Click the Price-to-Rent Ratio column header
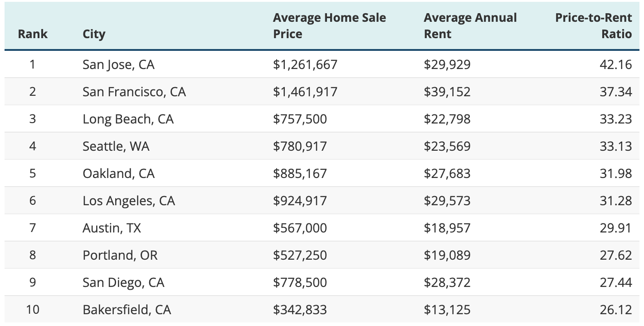The image size is (644, 326). tap(593, 26)
